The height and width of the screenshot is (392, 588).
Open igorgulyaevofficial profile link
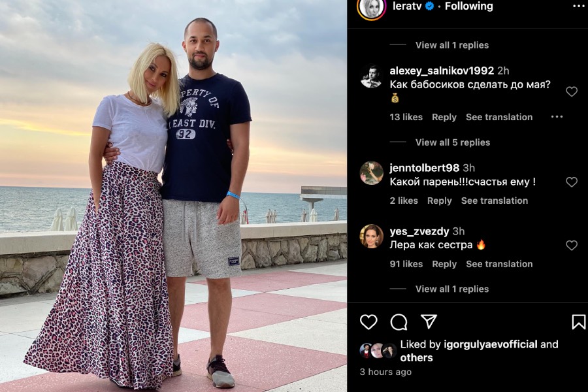(491, 344)
